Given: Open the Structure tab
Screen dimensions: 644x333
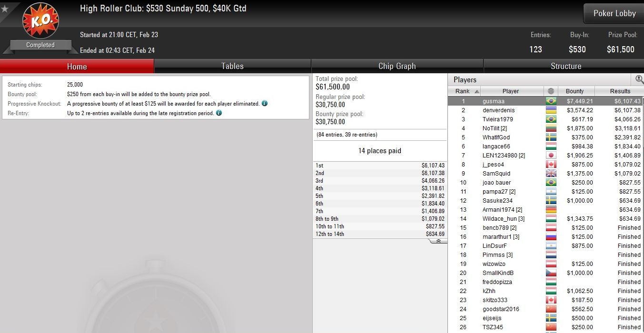Looking at the screenshot, I should (x=565, y=66).
